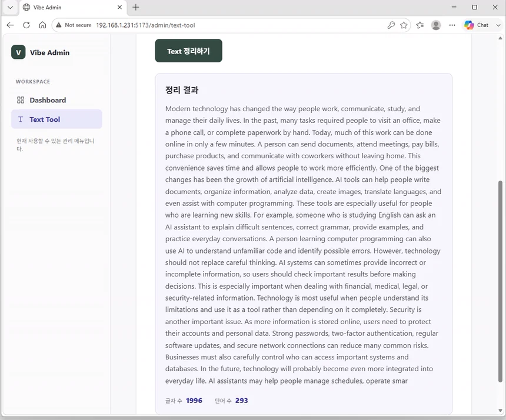This screenshot has width=506, height=420.
Task: Open the Dashboard sidebar menu item
Action: click(56, 100)
